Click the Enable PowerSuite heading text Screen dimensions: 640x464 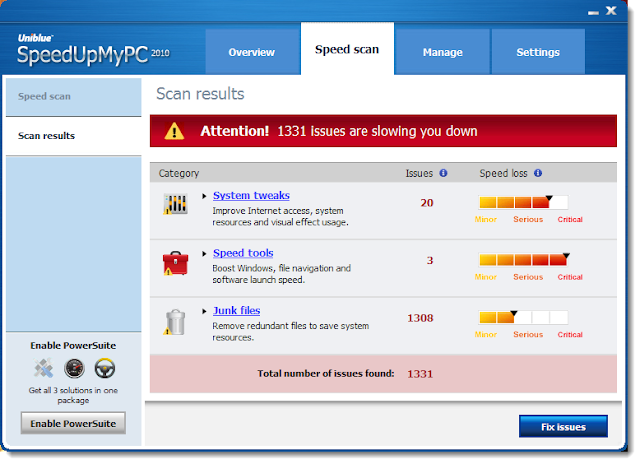tap(73, 346)
